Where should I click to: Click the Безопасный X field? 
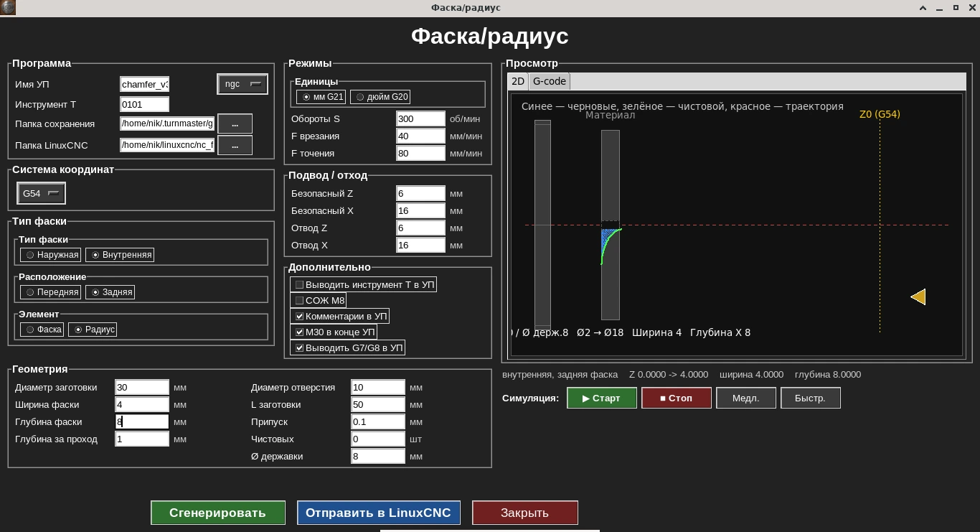pyautogui.click(x=421, y=210)
